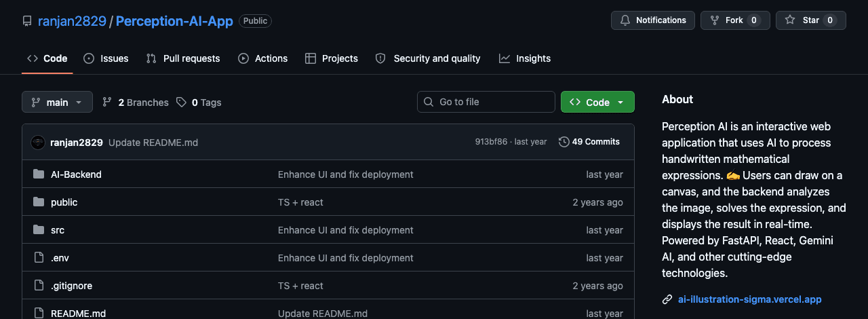868x319 pixels.
Task: Switch to the Code tab
Action: 47,58
